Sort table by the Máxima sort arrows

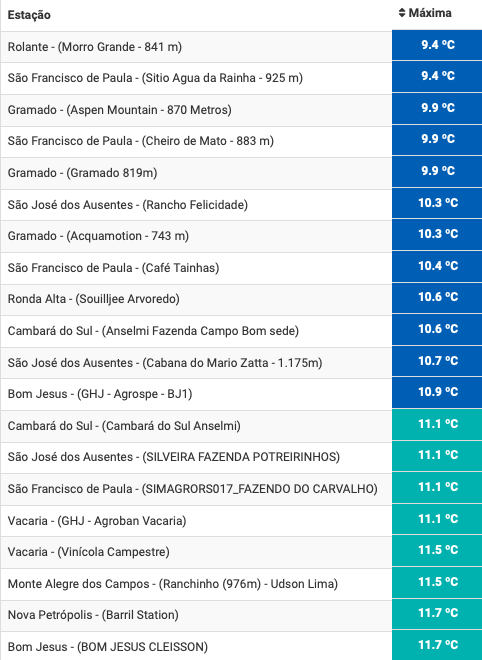[x=402, y=13]
